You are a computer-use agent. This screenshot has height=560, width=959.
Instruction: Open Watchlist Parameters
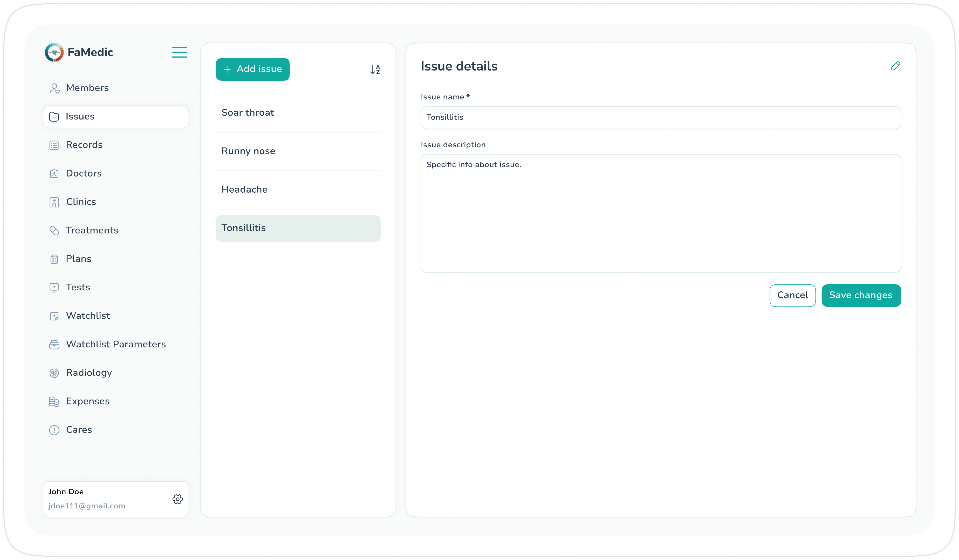tap(116, 345)
